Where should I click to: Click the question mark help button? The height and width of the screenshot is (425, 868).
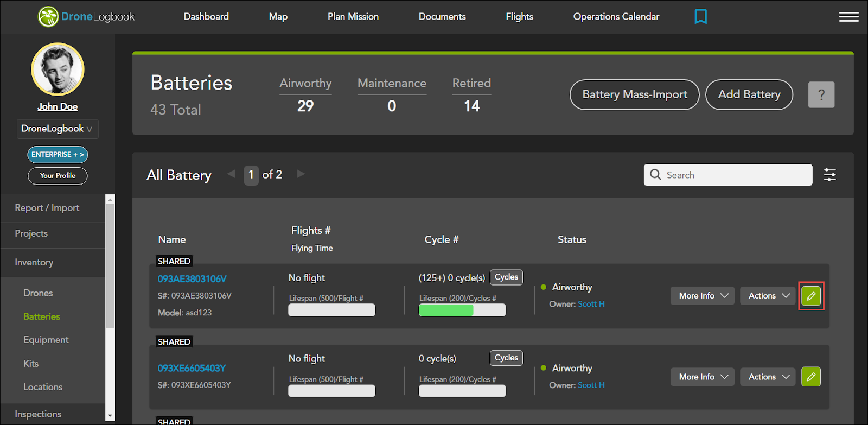coord(821,94)
